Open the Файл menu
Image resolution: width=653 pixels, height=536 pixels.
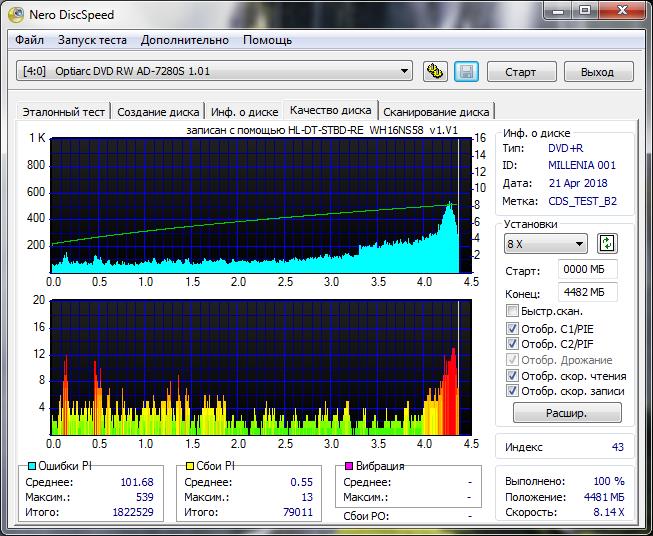click(30, 40)
